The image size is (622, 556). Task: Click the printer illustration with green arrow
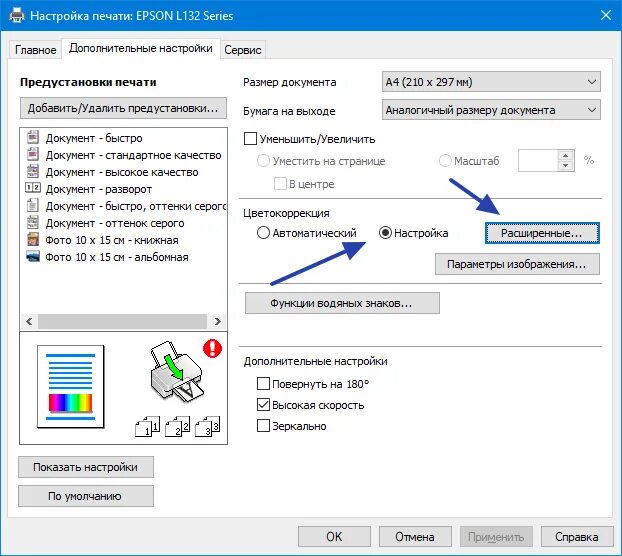coord(177,372)
